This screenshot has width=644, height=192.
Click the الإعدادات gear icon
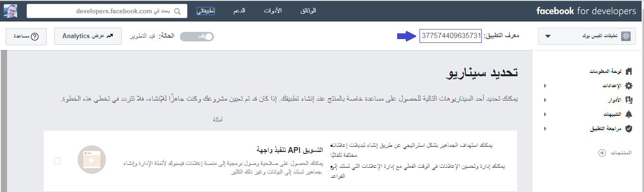[629, 86]
